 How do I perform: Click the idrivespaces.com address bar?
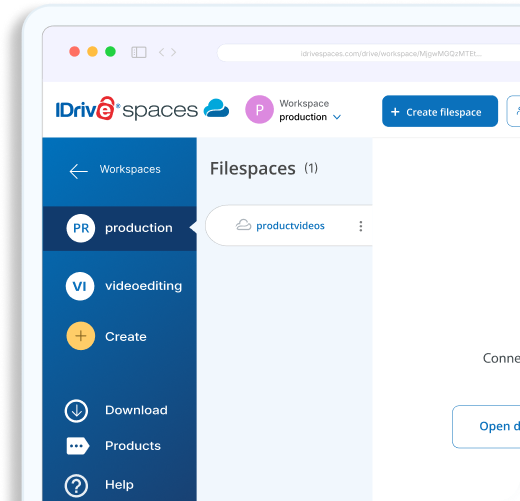369,53
